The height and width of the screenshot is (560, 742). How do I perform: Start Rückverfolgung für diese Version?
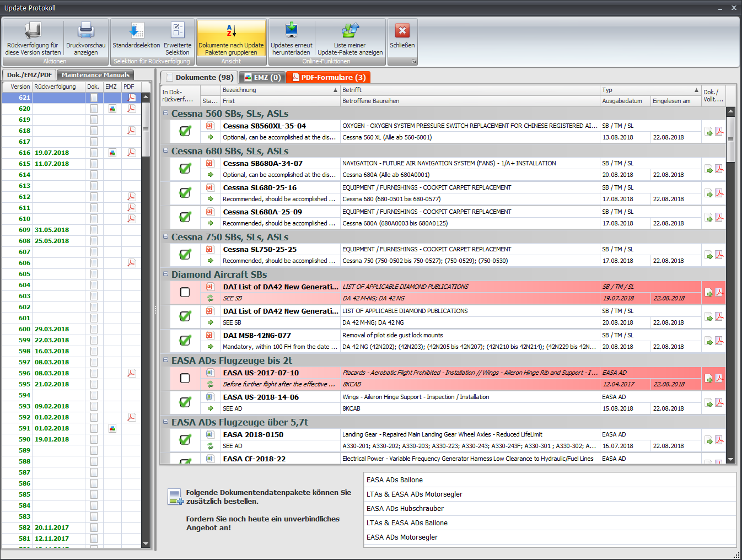33,39
